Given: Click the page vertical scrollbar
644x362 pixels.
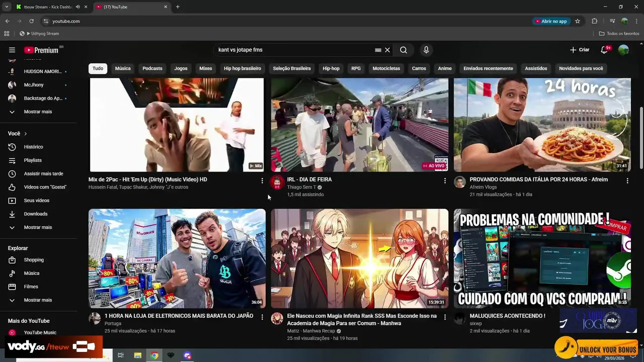Looking at the screenshot, I should click(x=640, y=138).
